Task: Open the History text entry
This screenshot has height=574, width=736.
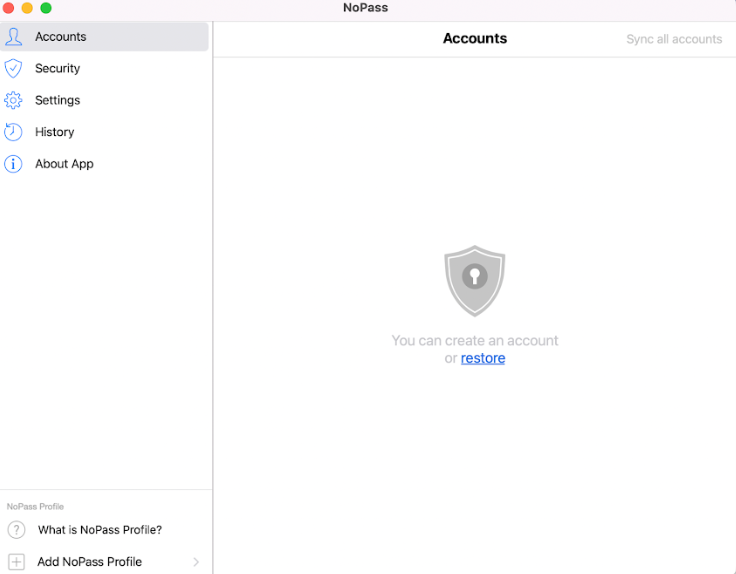Action: click(54, 132)
